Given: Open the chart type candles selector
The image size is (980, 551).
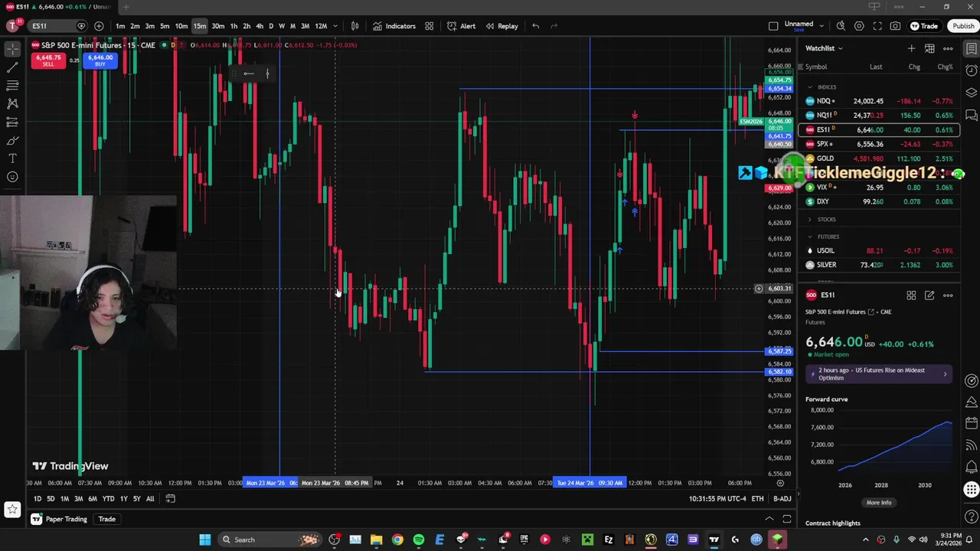Looking at the screenshot, I should point(354,26).
